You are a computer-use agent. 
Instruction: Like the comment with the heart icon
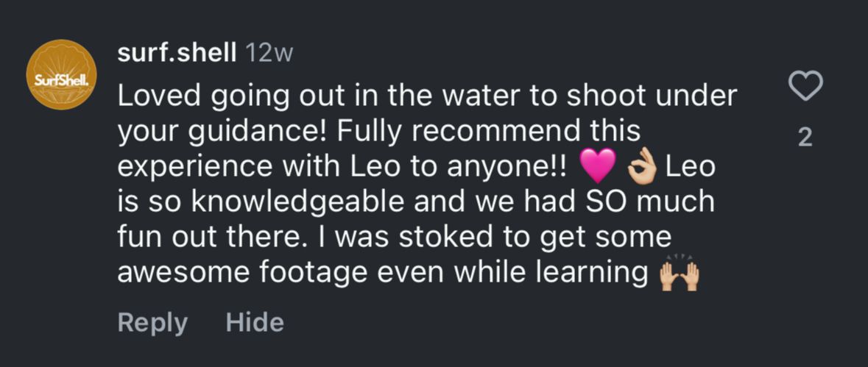coord(805,88)
